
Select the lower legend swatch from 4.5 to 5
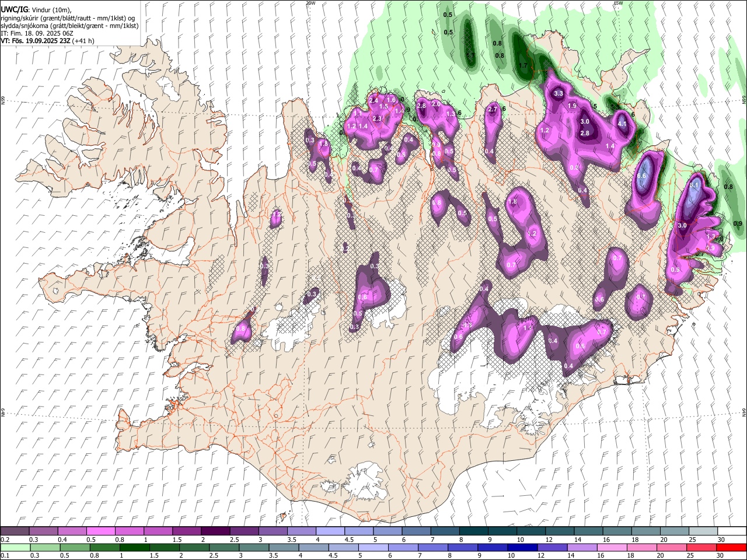[343, 547]
